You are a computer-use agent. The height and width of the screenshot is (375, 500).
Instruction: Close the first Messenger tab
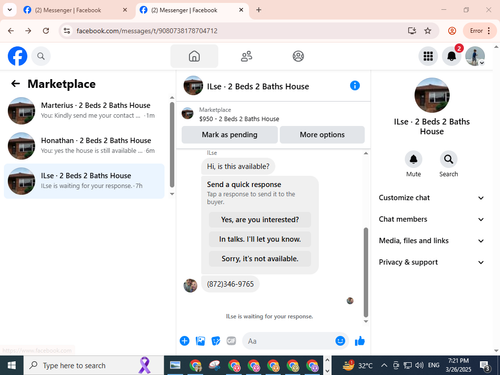click(x=125, y=10)
